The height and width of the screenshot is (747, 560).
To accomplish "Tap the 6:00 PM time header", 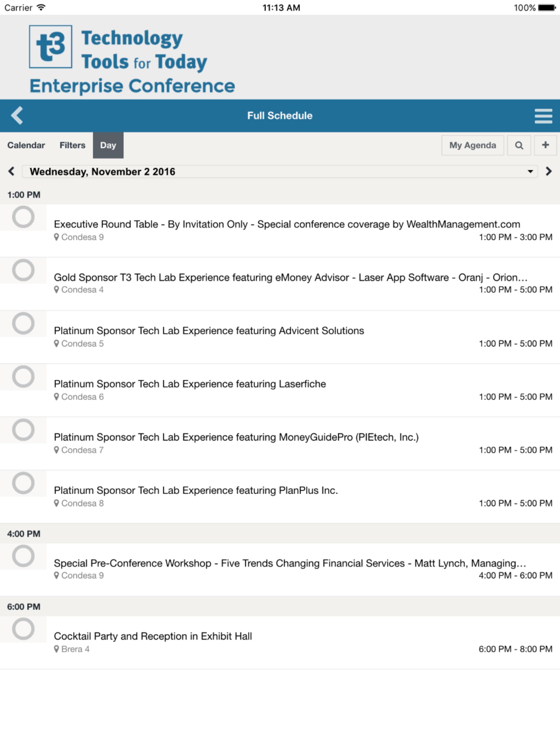I will (24, 607).
